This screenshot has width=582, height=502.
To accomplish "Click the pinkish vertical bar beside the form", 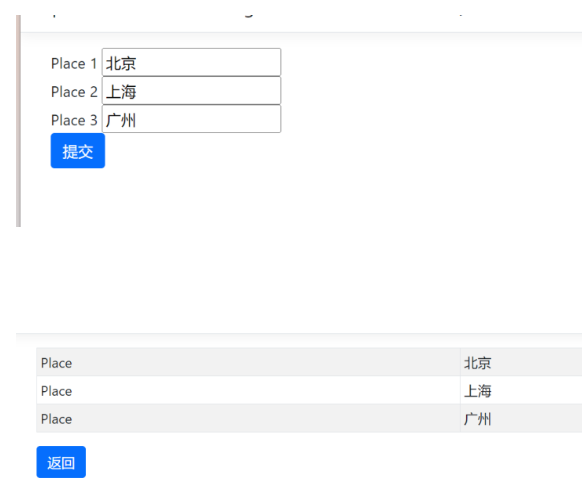I will (18, 121).
